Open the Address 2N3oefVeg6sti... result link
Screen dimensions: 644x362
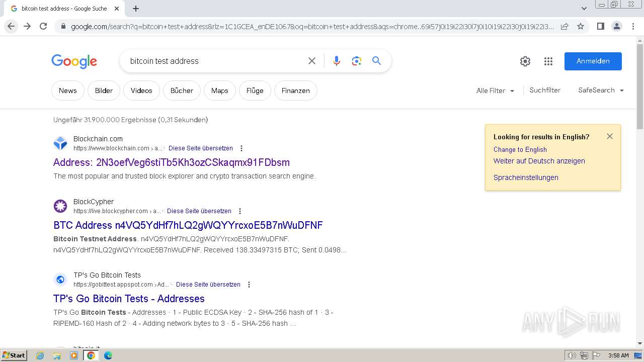(x=172, y=162)
